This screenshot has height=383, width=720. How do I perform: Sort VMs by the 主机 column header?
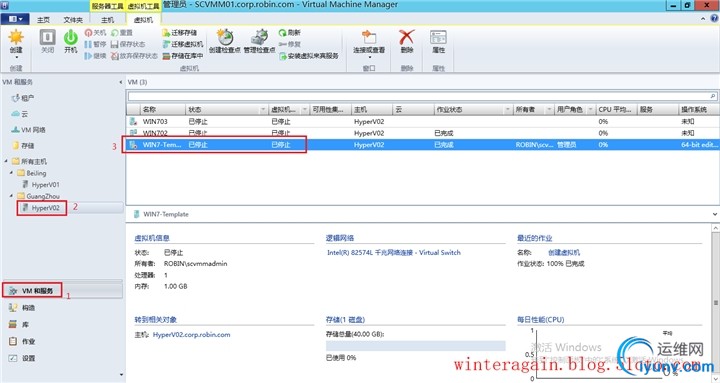pyautogui.click(x=371, y=109)
